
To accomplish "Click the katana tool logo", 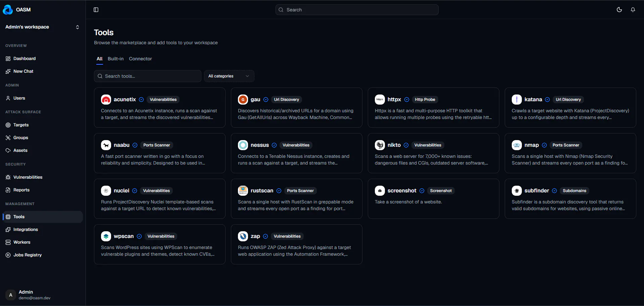I will (x=517, y=100).
